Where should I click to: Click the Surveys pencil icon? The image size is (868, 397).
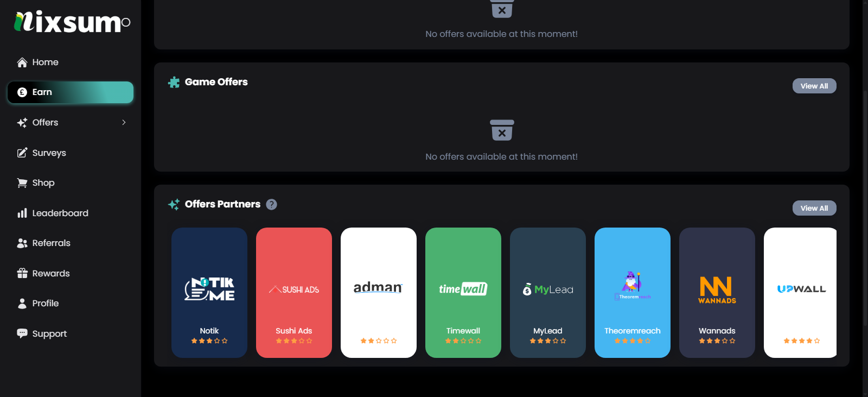coord(22,153)
